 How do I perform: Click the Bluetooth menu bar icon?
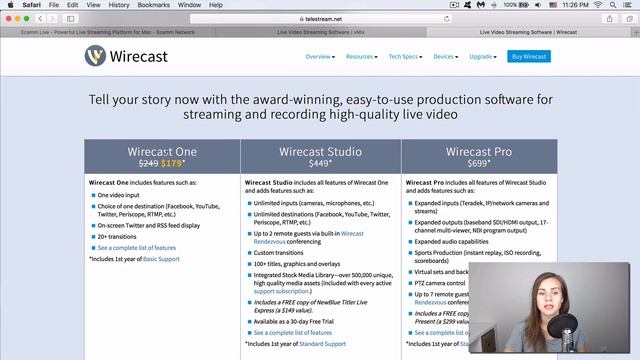pyautogui.click(x=494, y=5)
